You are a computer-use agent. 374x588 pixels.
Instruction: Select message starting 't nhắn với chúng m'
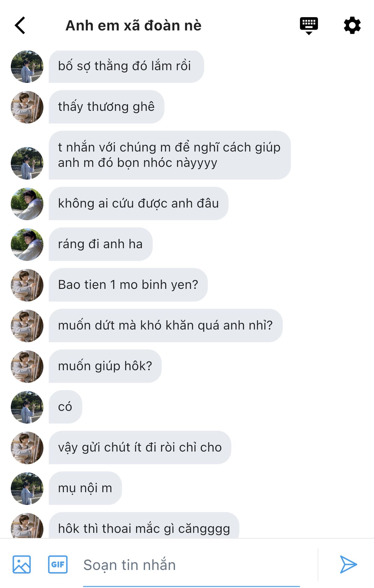[x=169, y=155]
